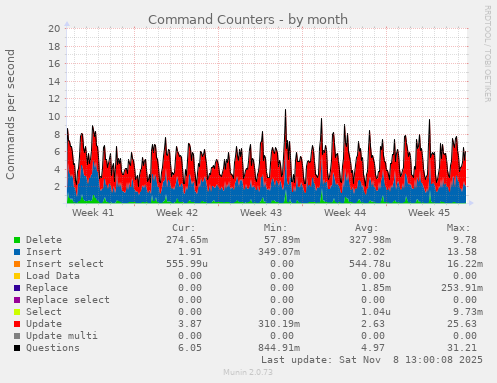Click the 'Week 41' x-axis label
Image resolution: width=497 pixels, height=383 pixels.
(93, 213)
